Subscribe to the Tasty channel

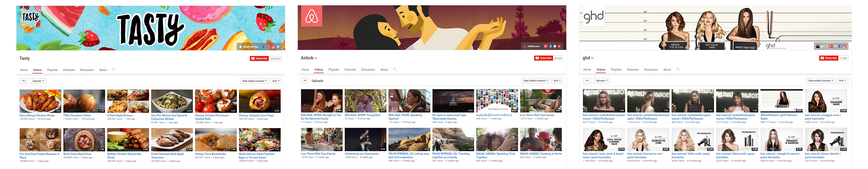259,58
